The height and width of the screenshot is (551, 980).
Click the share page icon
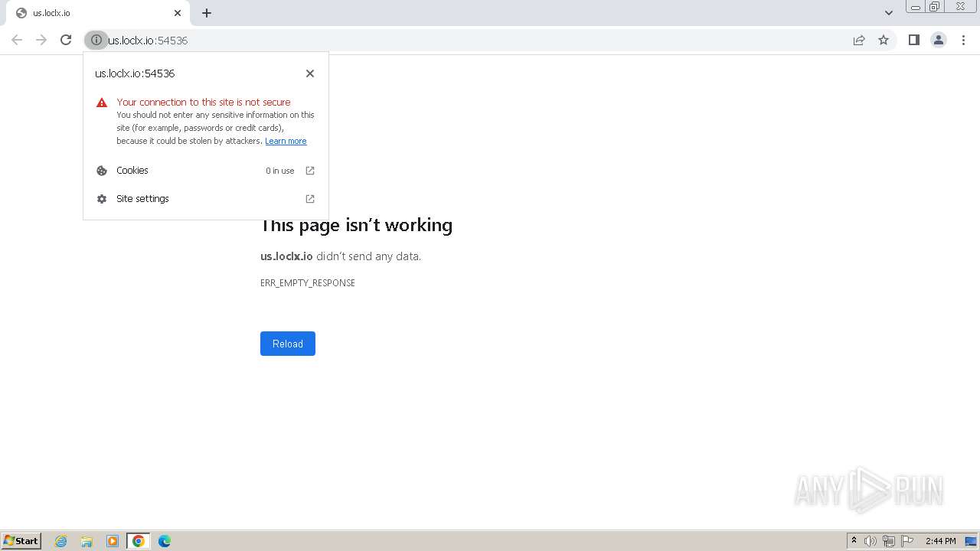pos(859,40)
